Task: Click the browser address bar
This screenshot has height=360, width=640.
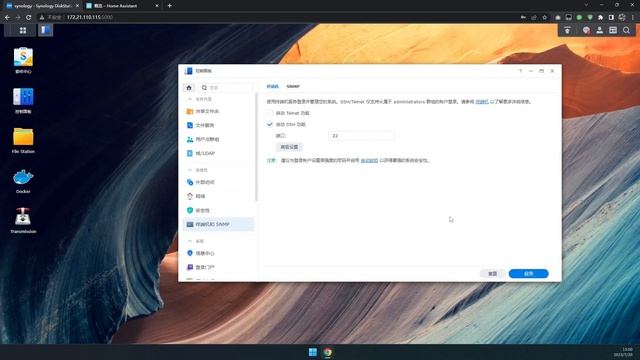Action: click(x=278, y=18)
